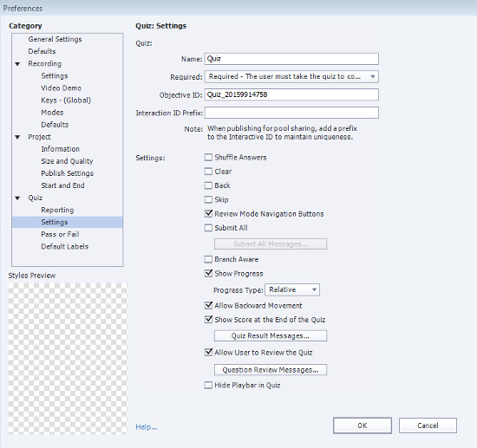Image resolution: width=477 pixels, height=448 pixels.
Task: Uncheck Review Mode Navigation Buttons
Action: point(208,213)
